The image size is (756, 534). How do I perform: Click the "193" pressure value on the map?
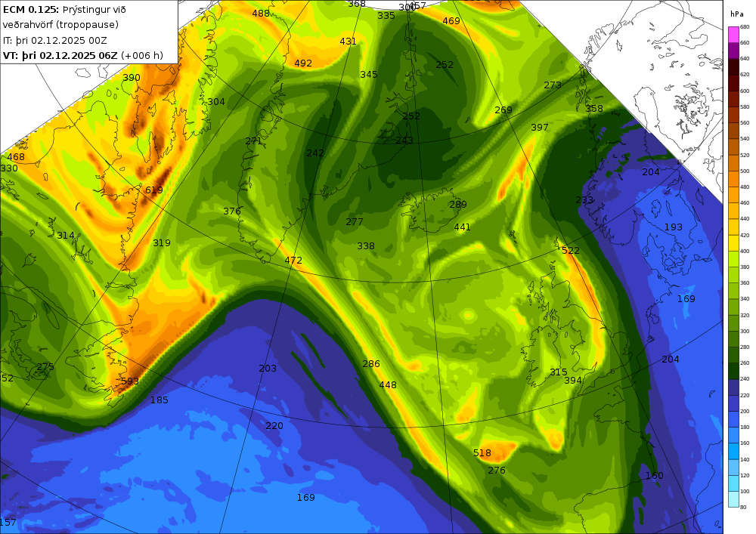tap(674, 227)
